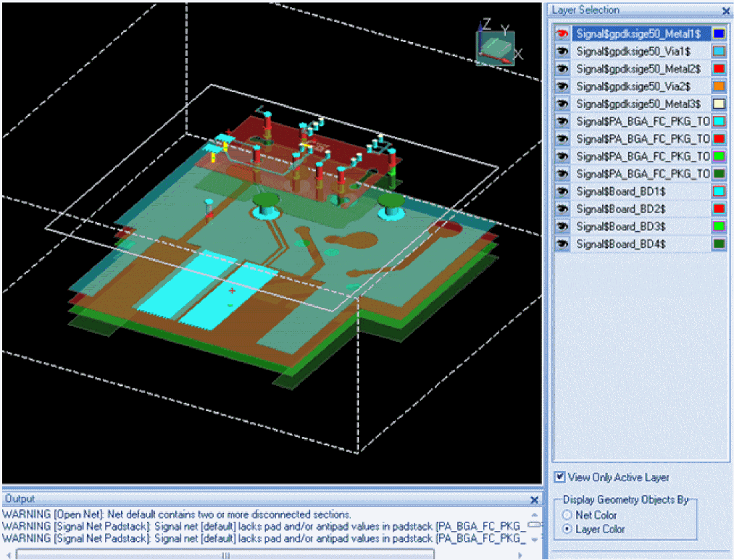The image size is (734, 560).
Task: Select the Signal$Board_BD3$ layer row
Action: [621, 227]
